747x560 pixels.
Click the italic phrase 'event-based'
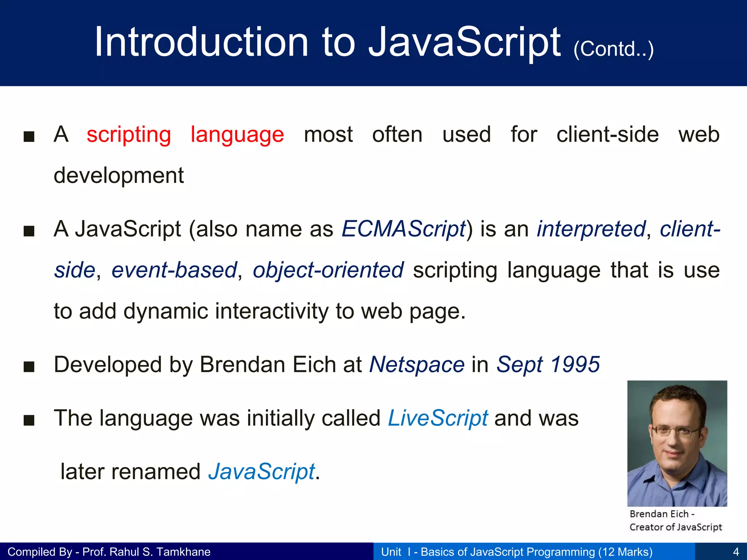174,271
